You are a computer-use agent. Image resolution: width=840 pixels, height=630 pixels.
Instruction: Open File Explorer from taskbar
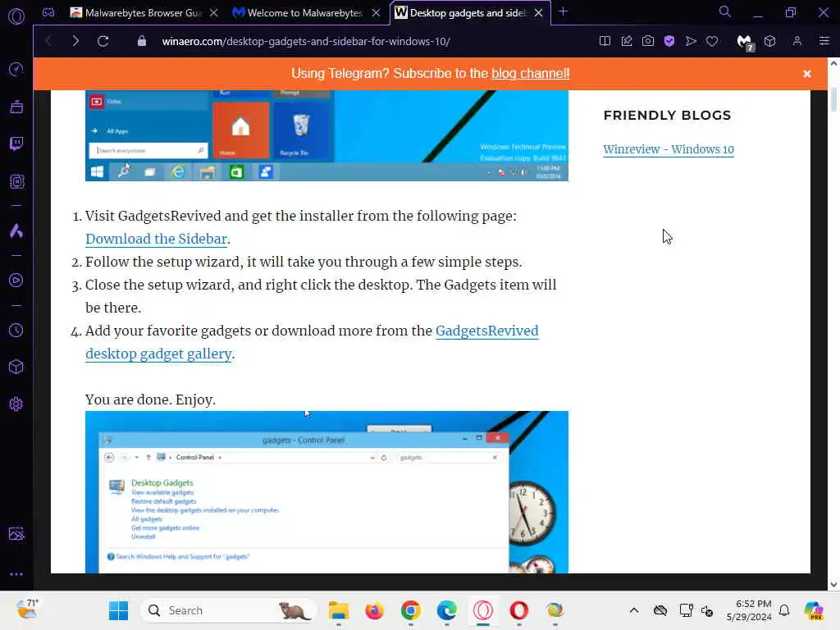point(339,610)
